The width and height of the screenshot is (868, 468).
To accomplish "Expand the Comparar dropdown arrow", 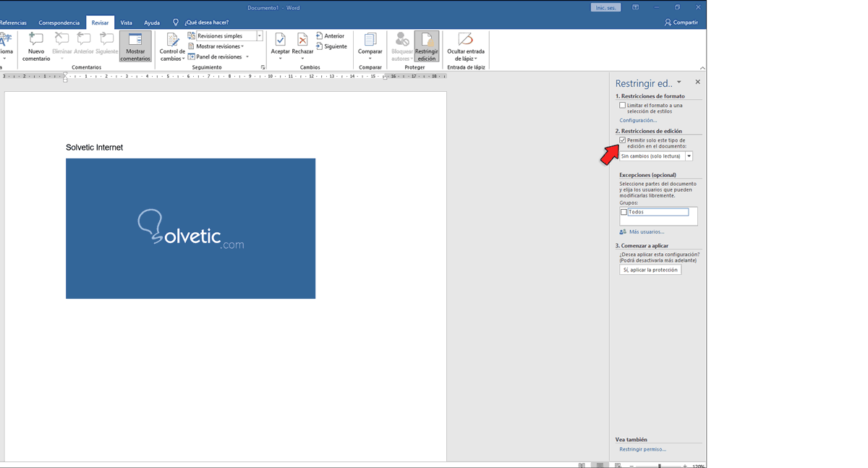I will point(370,59).
